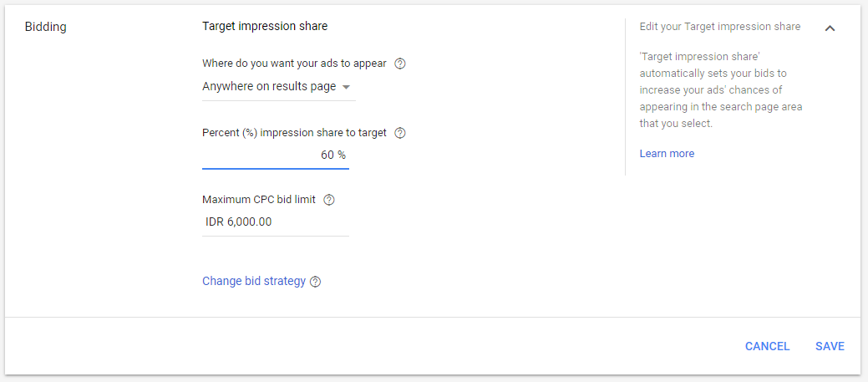This screenshot has width=868, height=382.
Task: Click help icon beside ads appear question
Action: (x=400, y=64)
